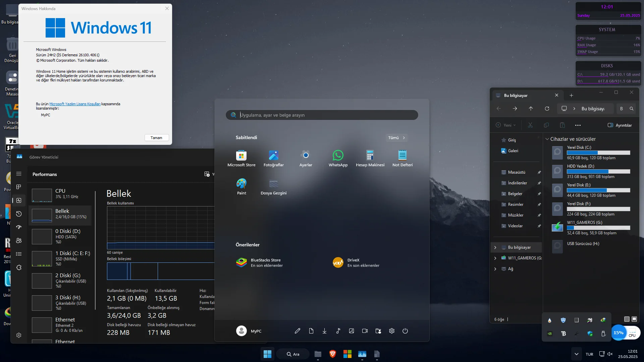The image size is (644, 362).
Task: Click Yerel Disk (C:) usage bar
Action: pyautogui.click(x=598, y=153)
